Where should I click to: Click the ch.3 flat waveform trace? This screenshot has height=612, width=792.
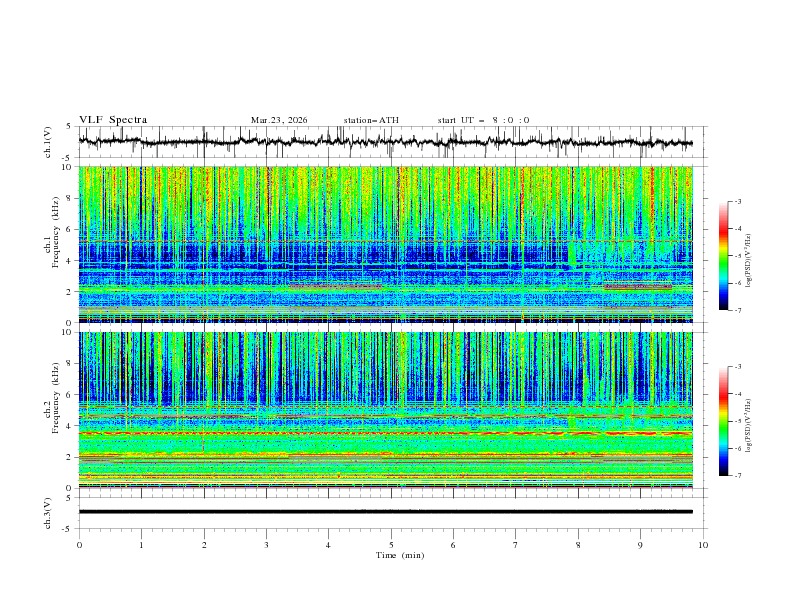click(385, 512)
